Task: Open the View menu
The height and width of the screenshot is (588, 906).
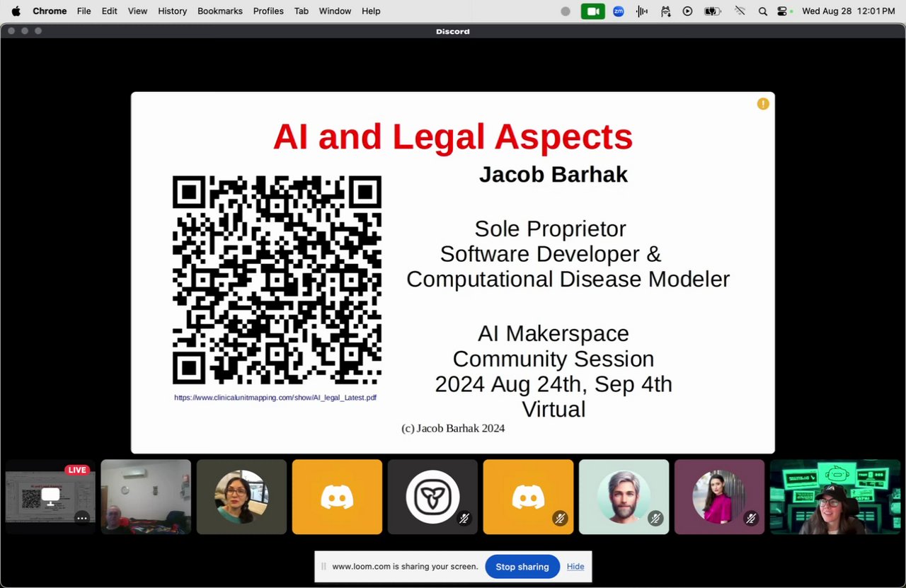Action: pyautogui.click(x=137, y=11)
